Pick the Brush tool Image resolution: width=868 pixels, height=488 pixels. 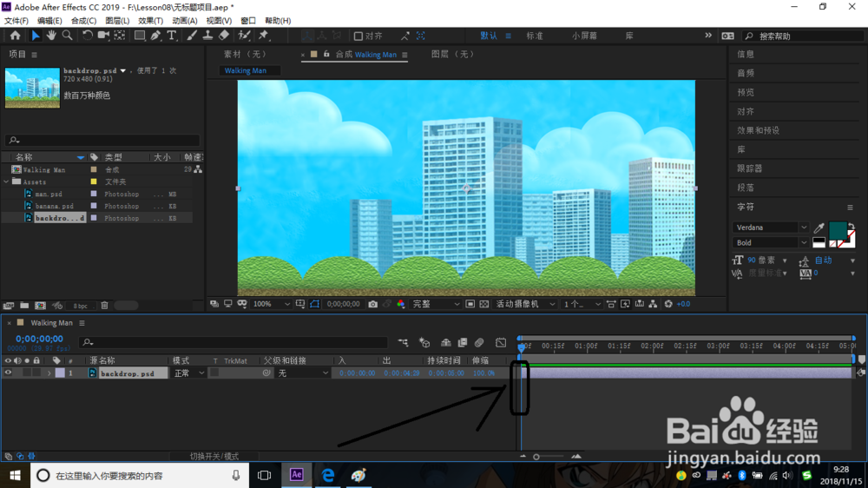click(192, 36)
